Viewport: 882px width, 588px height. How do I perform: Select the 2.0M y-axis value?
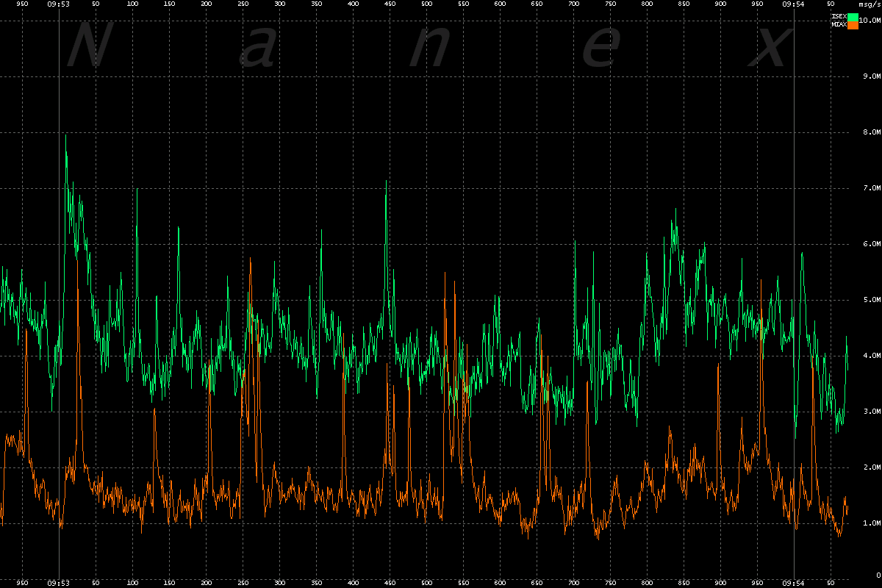872,467
